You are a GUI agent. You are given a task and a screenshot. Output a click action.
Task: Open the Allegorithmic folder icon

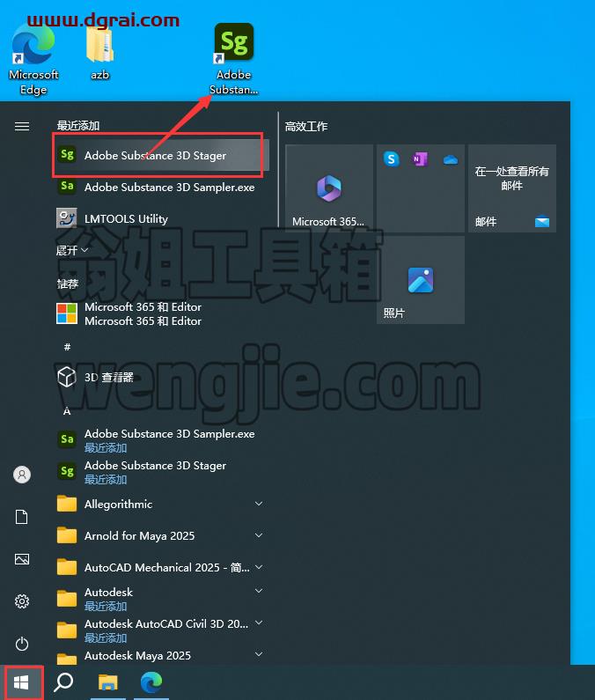67,504
